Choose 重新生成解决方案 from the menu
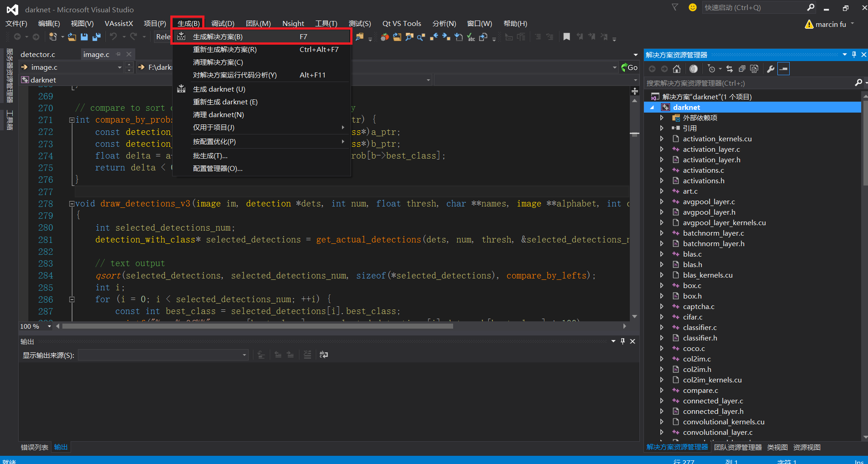 click(225, 49)
